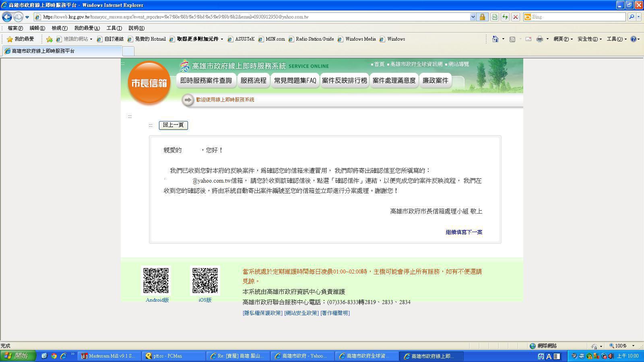
Task: Click the 回上一頁 button
Action: 173,125
